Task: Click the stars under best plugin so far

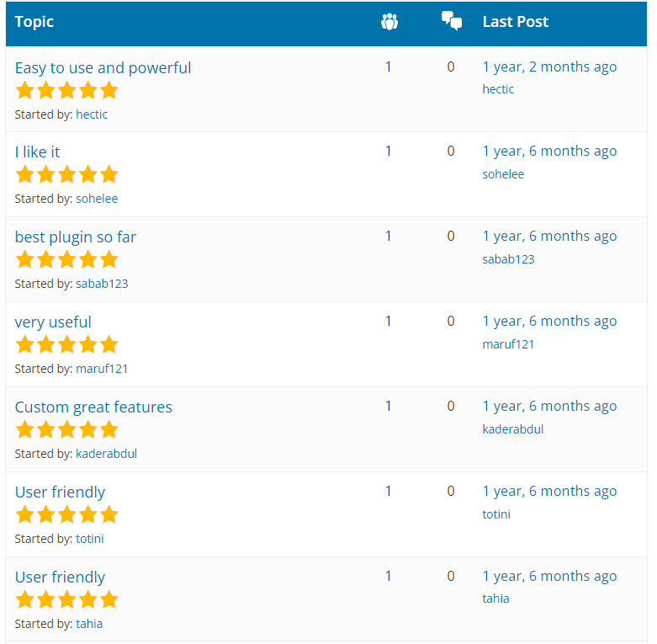Action: click(x=67, y=259)
